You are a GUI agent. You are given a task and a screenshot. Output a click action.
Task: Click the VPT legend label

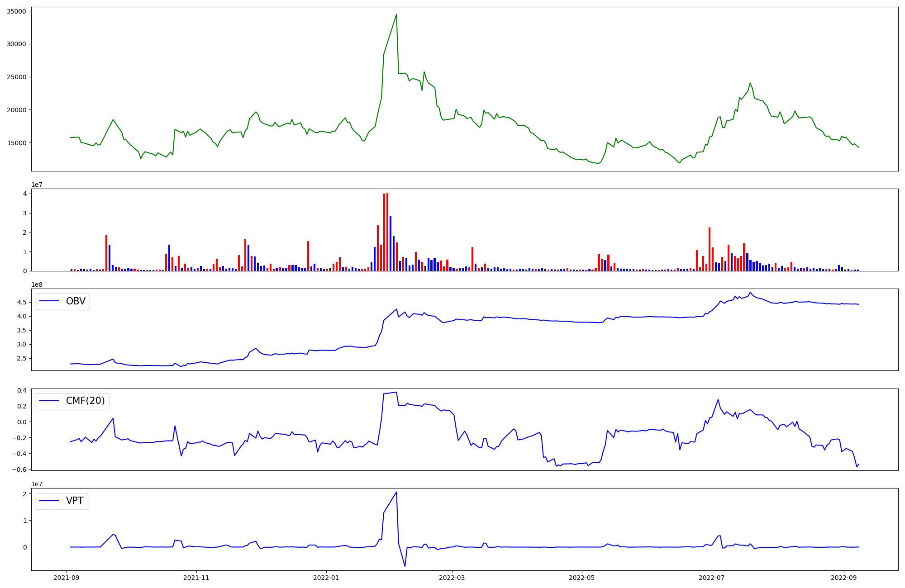point(75,501)
